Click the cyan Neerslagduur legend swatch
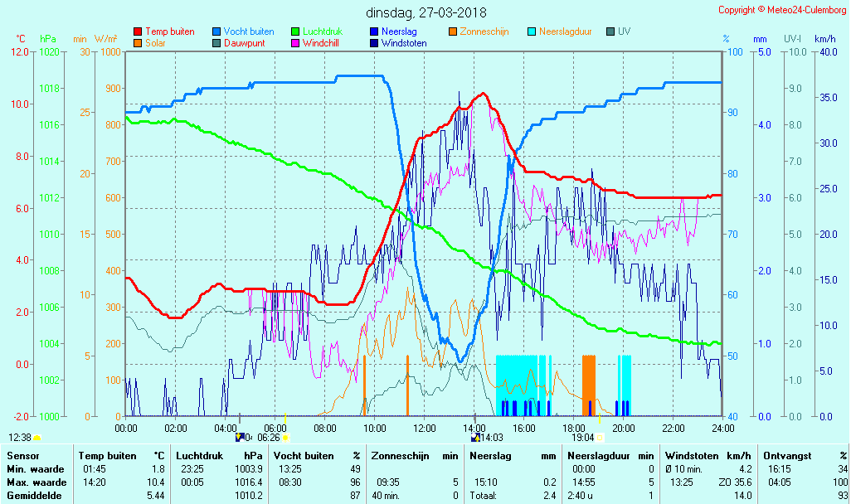Viewport: 851px width, 504px height. (x=532, y=31)
